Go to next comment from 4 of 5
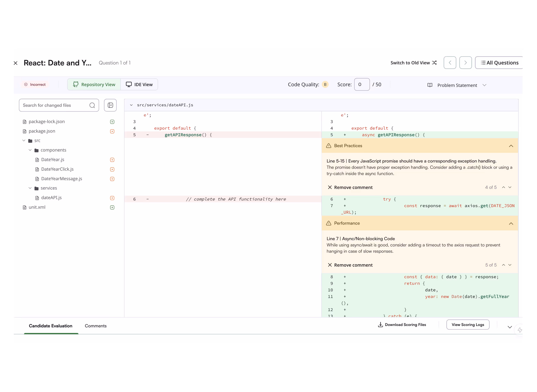 510,187
